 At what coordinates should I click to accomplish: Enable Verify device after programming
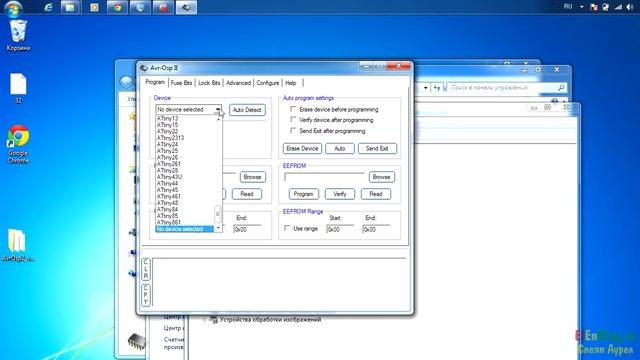click(x=293, y=120)
